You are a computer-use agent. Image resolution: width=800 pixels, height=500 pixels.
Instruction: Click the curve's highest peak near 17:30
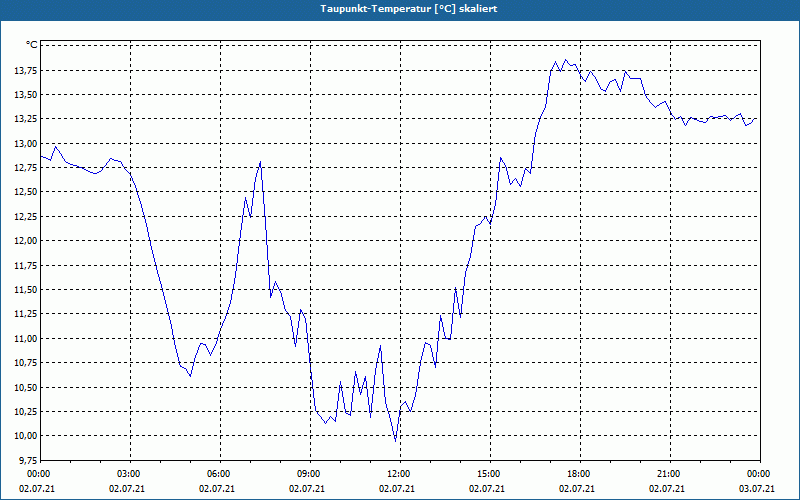click(x=565, y=60)
